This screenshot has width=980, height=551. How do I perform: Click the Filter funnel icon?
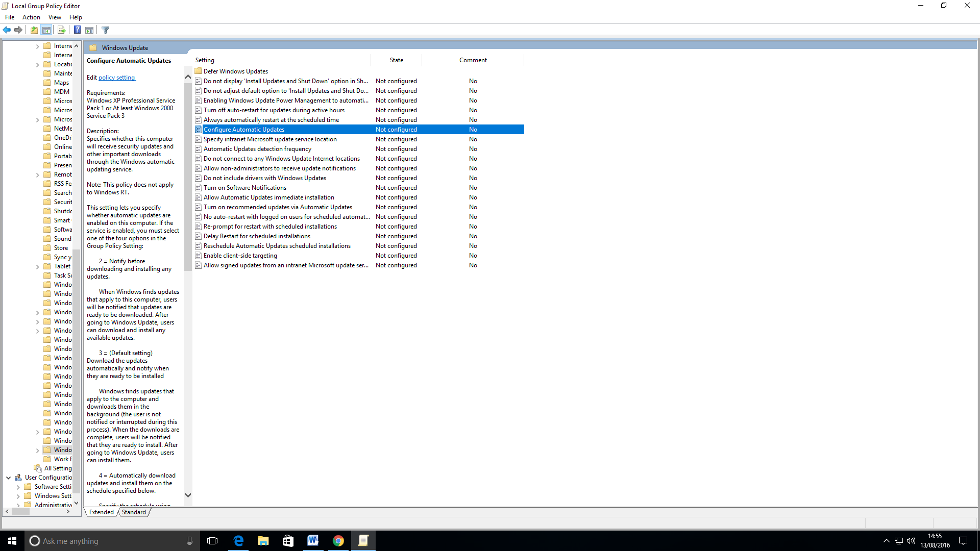(x=106, y=30)
